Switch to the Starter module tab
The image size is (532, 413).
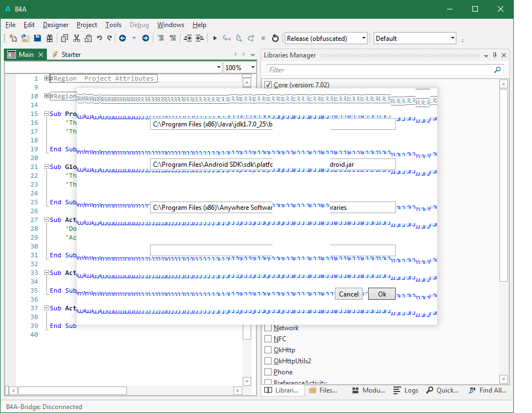pyautogui.click(x=66, y=55)
